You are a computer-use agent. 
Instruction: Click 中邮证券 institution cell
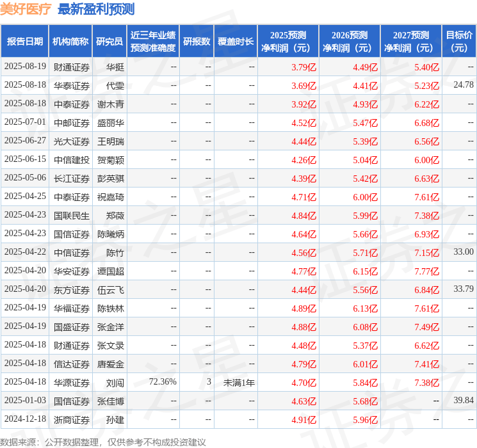pos(72,123)
